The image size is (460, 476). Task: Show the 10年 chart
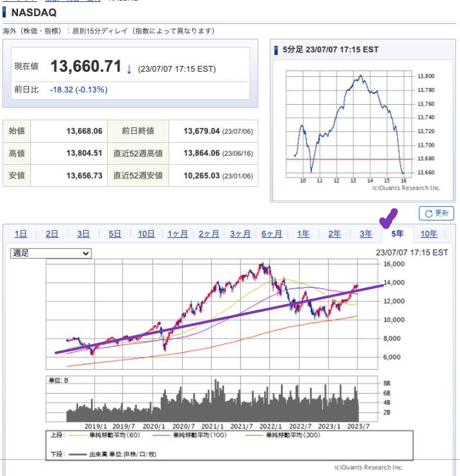(x=429, y=234)
